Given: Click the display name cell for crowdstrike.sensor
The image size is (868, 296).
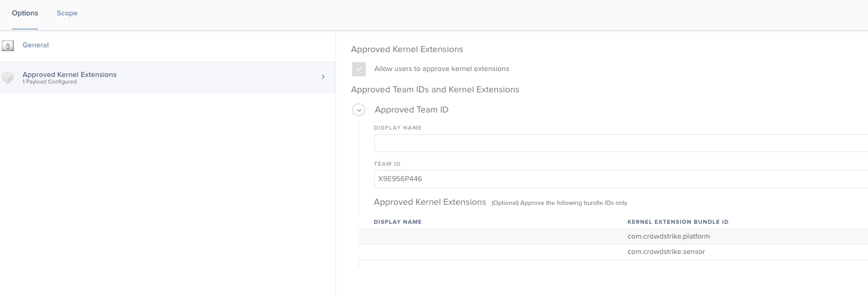Looking at the screenshot, I should coord(493,252).
